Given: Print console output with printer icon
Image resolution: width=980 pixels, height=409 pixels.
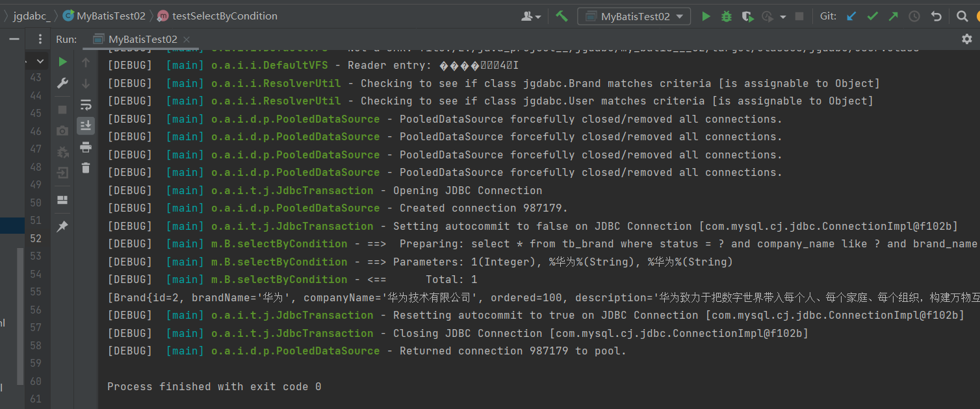Looking at the screenshot, I should coord(86,147).
